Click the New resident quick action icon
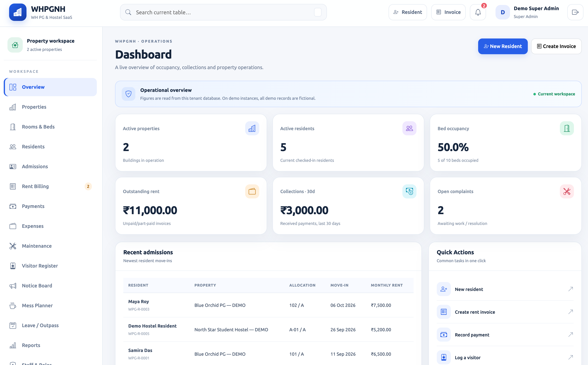Viewport: 588px width, 365px height. (444, 289)
